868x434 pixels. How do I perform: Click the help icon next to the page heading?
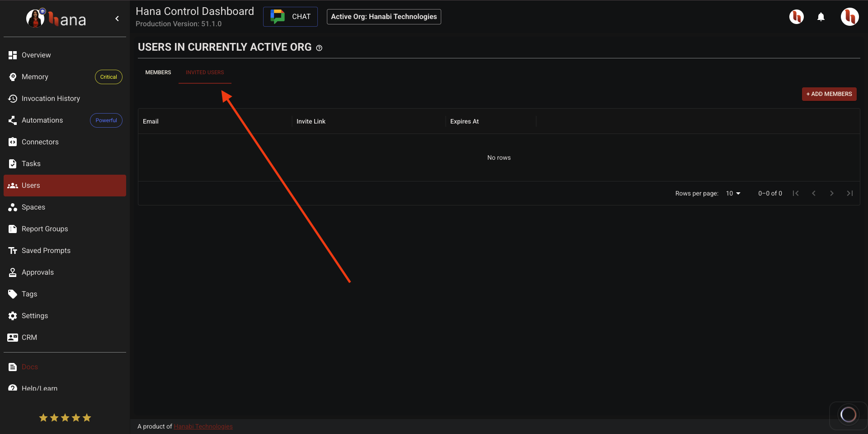click(x=319, y=48)
